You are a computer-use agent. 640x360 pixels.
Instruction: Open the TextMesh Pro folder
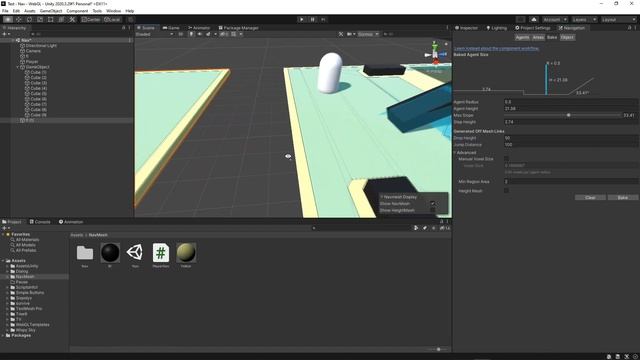coord(29,309)
